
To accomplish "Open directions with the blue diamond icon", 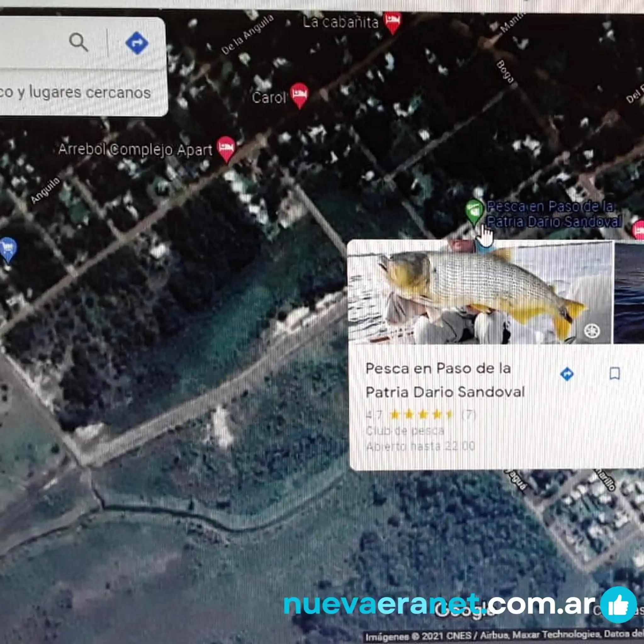I will pyautogui.click(x=137, y=43).
